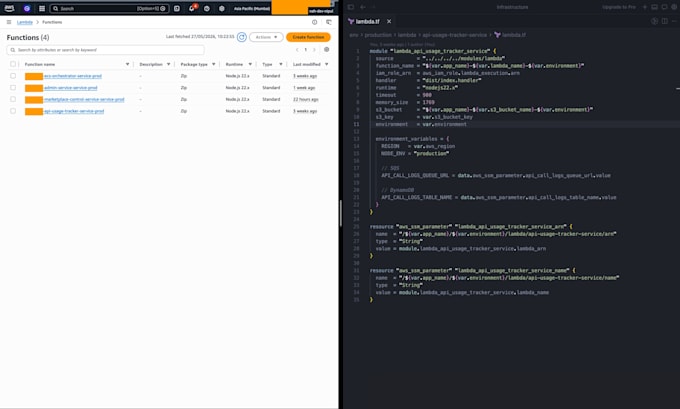Toggle the Lambda side navigation hamburger

click(x=9, y=22)
